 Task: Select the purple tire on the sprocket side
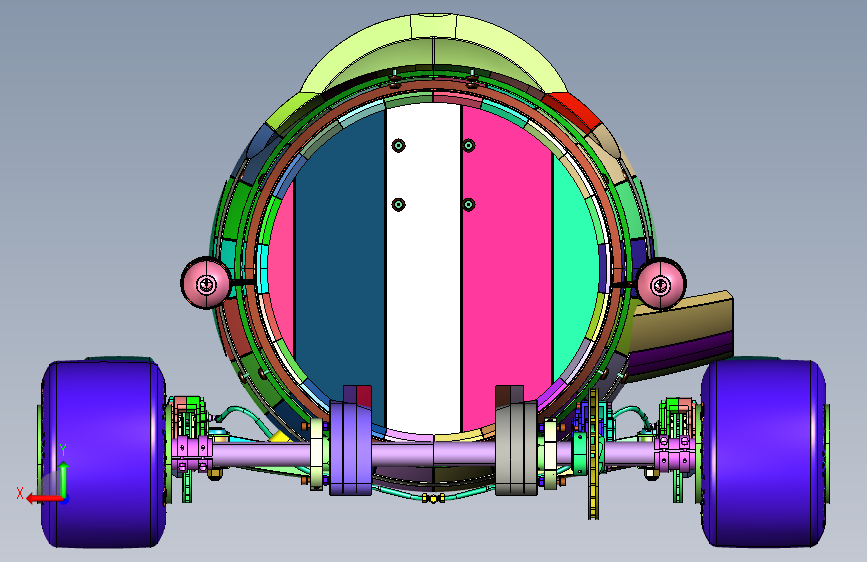[x=763, y=454]
